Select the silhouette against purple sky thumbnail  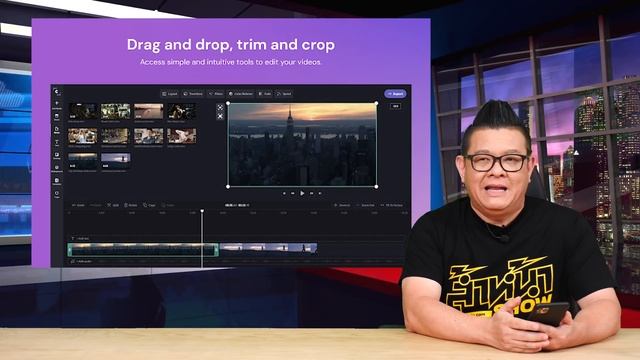116,160
